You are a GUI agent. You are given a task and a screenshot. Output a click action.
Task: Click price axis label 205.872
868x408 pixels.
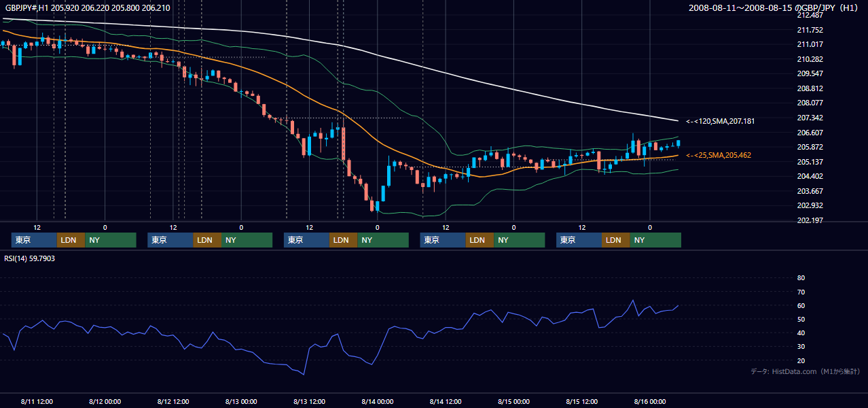pyautogui.click(x=810, y=147)
